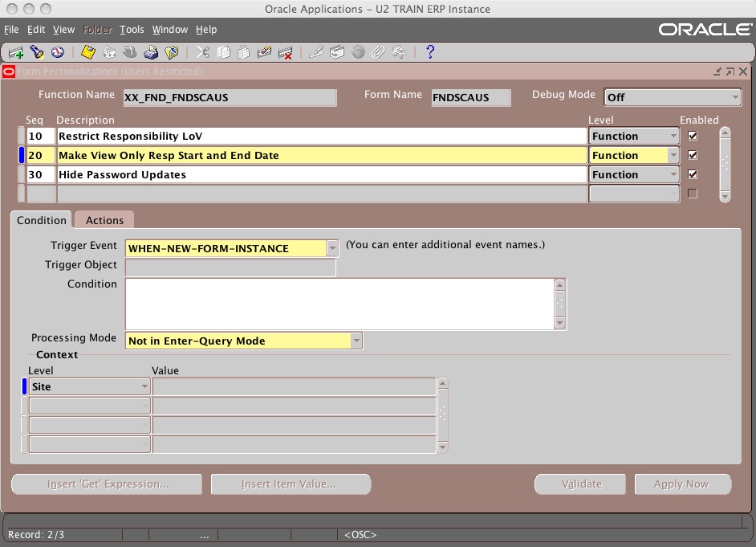
Task: Open the Help menu
Action: click(206, 30)
